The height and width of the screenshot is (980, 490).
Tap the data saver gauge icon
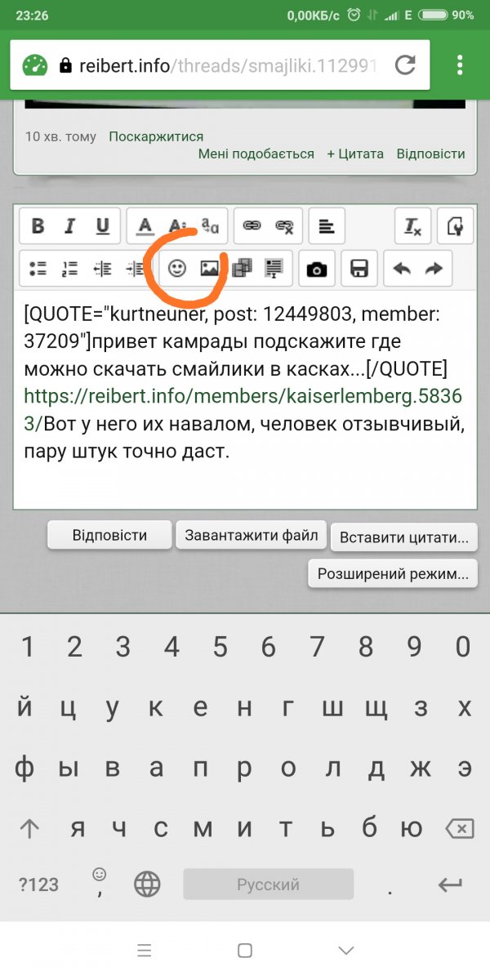coord(35,65)
